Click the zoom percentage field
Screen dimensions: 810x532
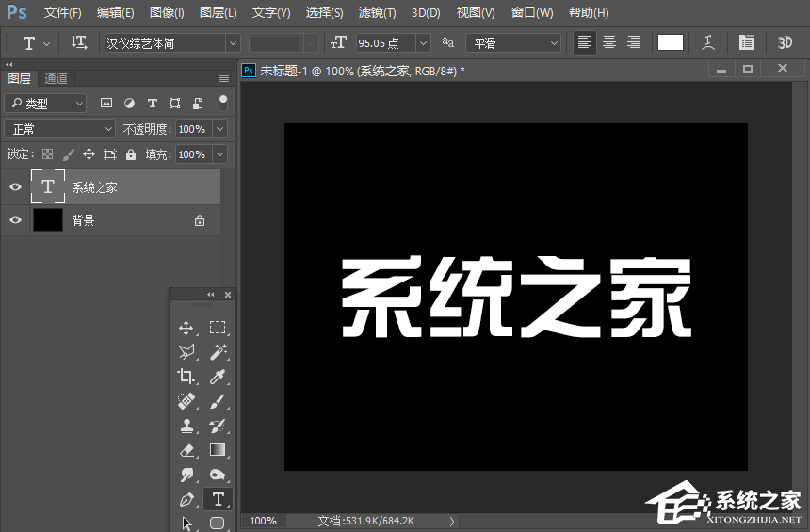tap(263, 521)
